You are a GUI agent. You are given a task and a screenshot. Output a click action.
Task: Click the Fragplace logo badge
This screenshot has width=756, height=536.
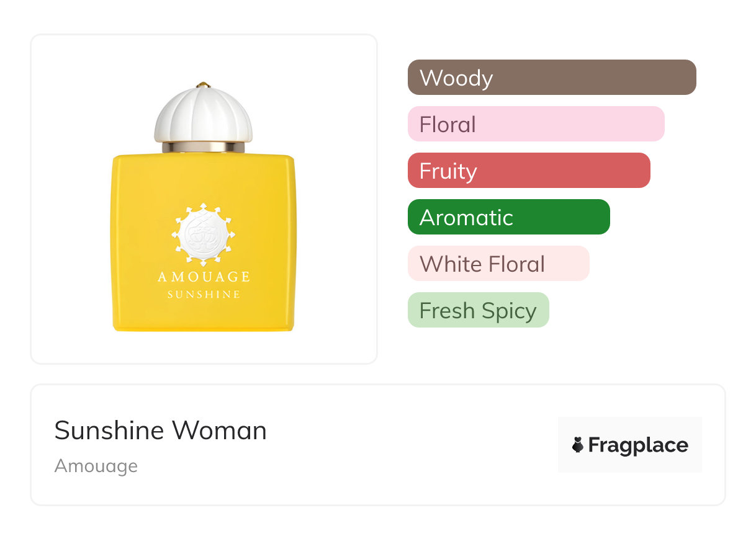click(x=629, y=445)
